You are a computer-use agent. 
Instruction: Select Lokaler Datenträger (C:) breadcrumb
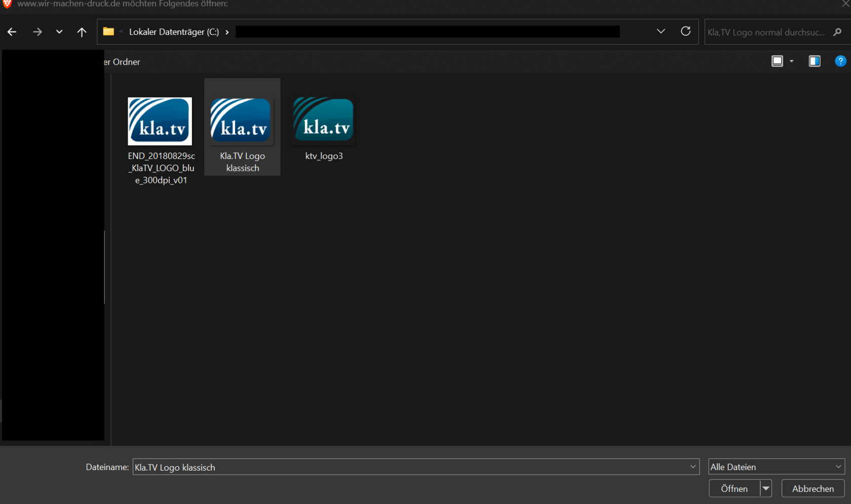[x=174, y=32]
